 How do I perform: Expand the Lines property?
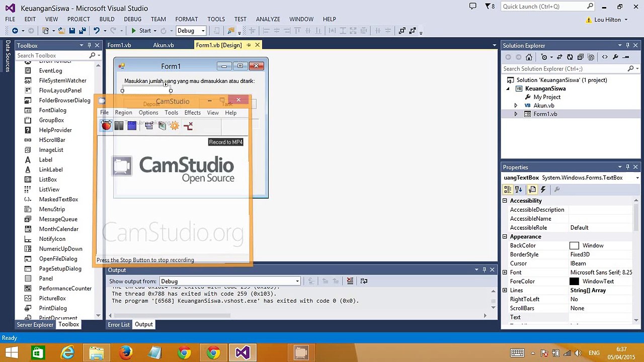tap(505, 290)
